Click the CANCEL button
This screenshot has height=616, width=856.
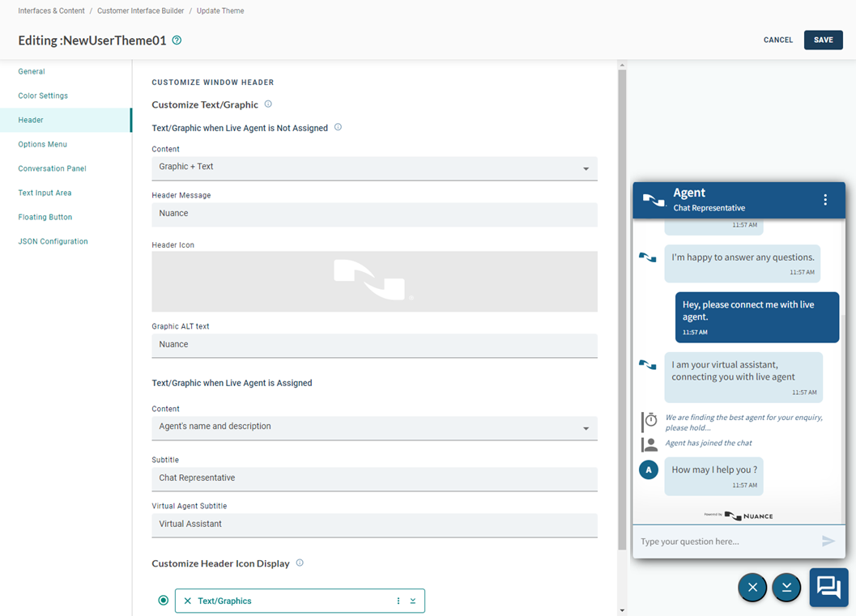point(777,40)
